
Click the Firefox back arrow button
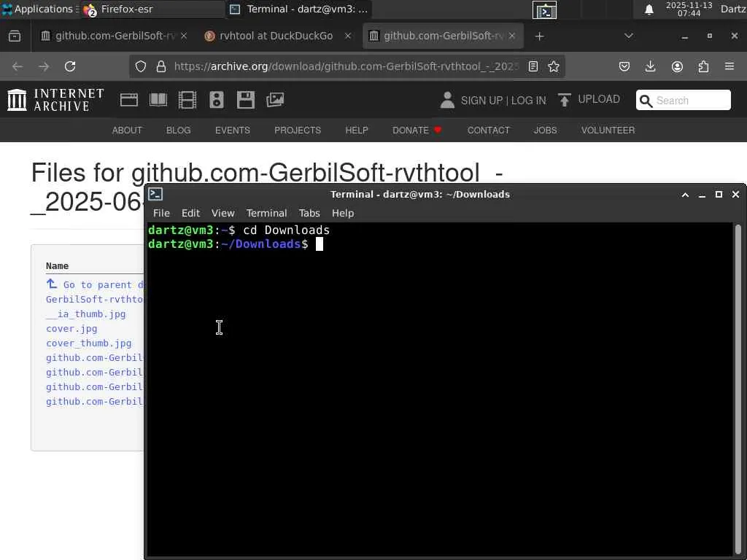18,66
